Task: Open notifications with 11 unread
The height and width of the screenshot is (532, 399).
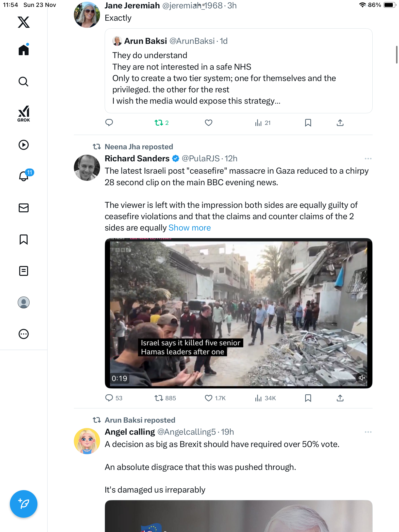Action: pos(24,176)
